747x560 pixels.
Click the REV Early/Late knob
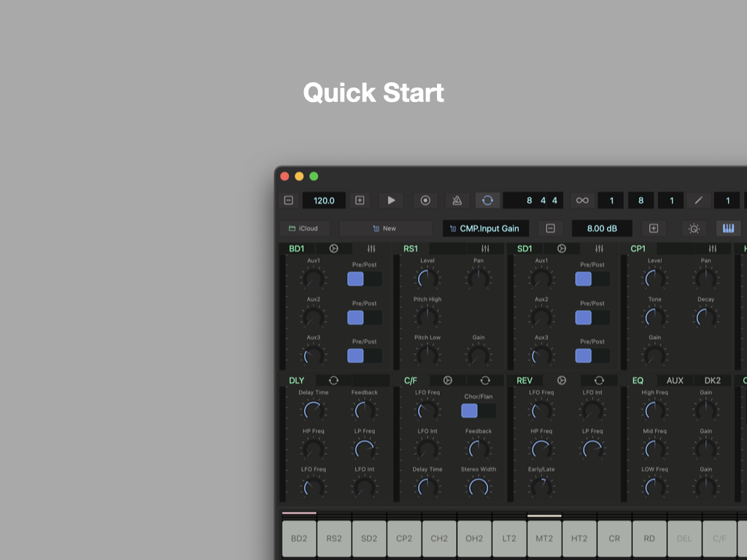[x=541, y=488]
